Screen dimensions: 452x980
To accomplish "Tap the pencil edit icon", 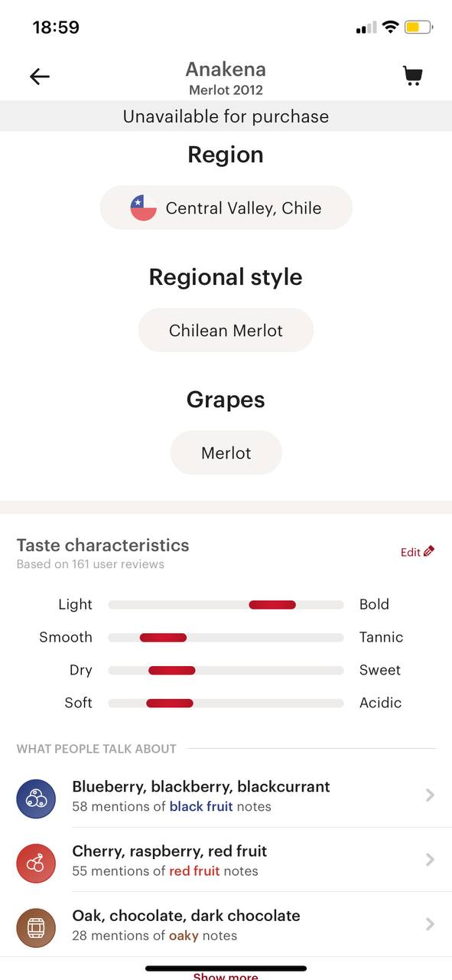I will click(429, 551).
